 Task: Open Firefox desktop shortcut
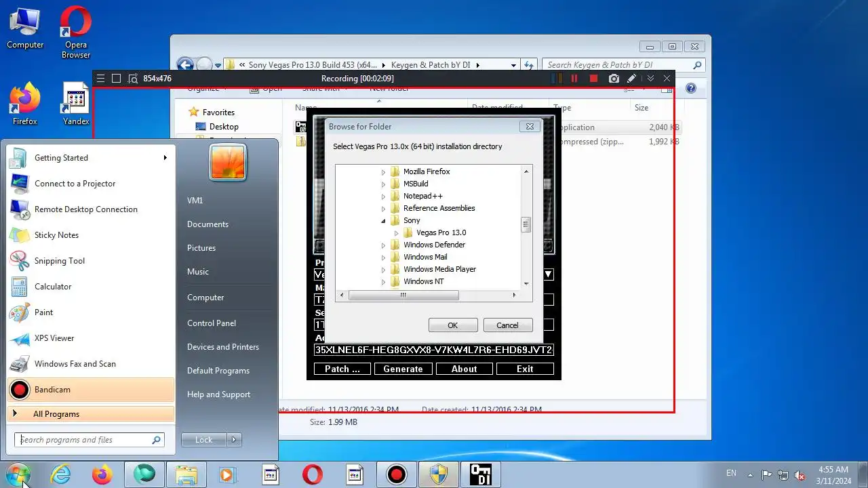pyautogui.click(x=25, y=104)
